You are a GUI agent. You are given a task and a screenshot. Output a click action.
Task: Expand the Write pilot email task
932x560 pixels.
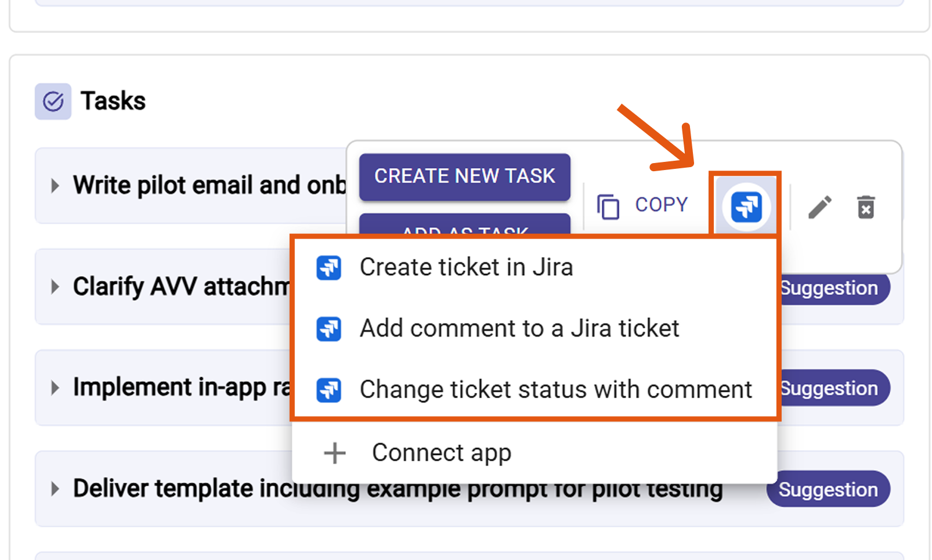tap(55, 186)
